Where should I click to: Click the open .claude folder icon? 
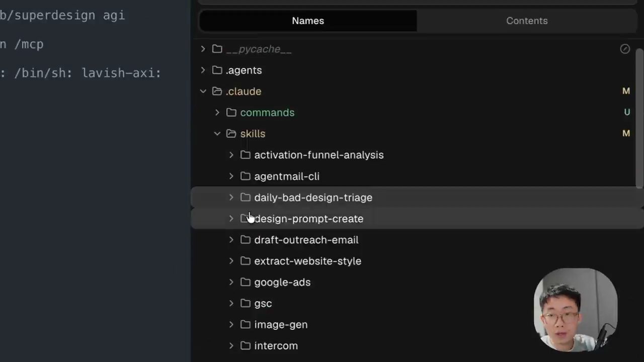pyautogui.click(x=217, y=91)
